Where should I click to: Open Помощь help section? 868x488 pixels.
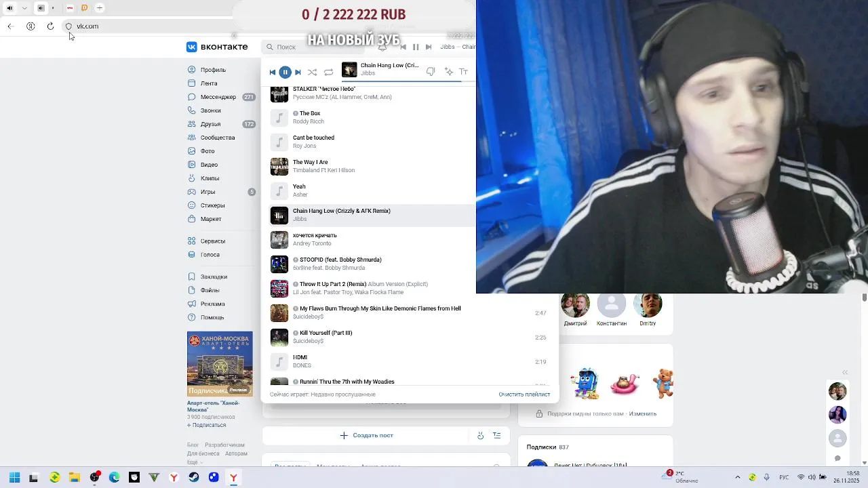212,317
